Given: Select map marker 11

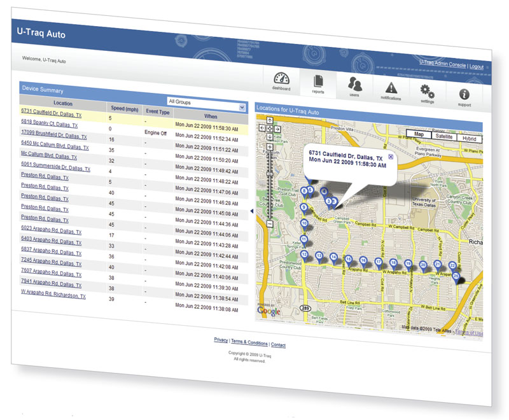Looking at the screenshot, I should point(303,241).
